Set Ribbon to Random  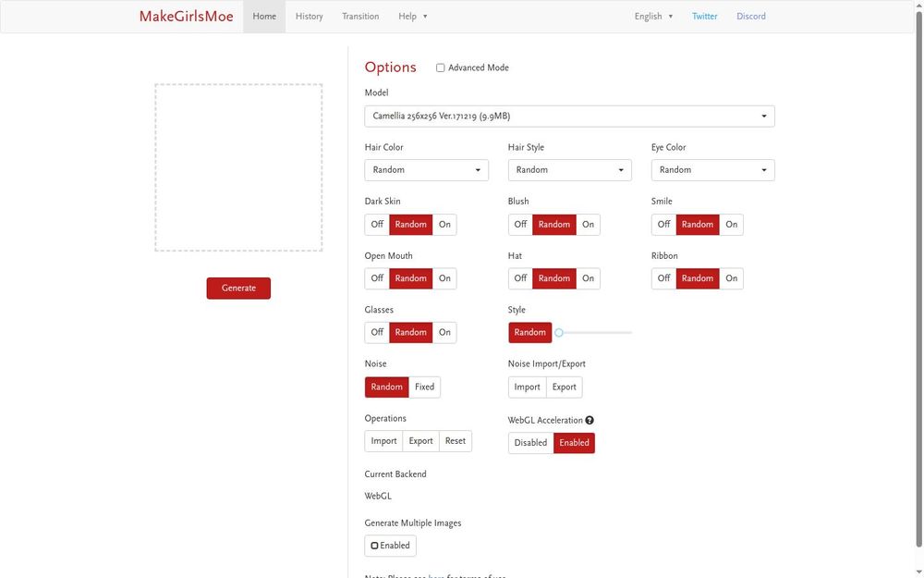pyautogui.click(x=697, y=278)
